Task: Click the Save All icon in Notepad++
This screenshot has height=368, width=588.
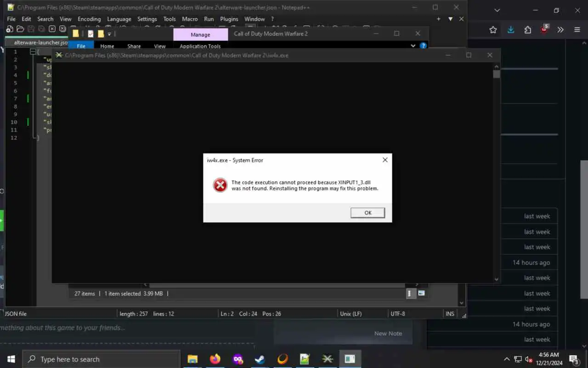Action: pyautogui.click(x=41, y=29)
